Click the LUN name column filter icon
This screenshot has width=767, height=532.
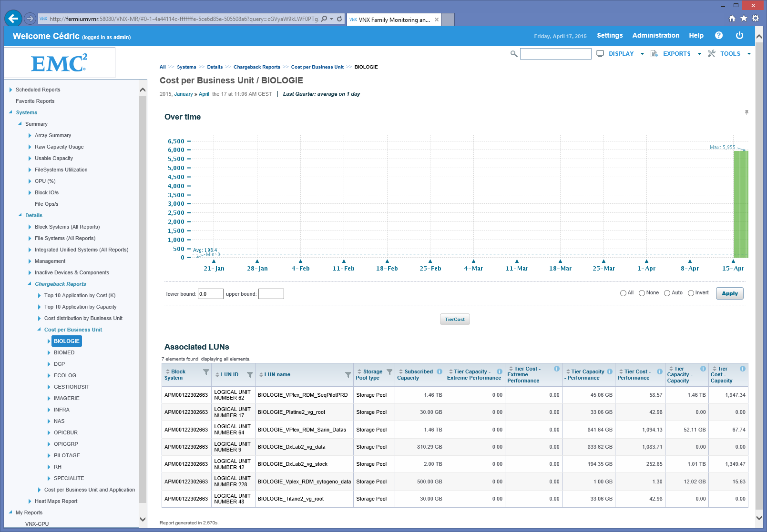coord(348,375)
